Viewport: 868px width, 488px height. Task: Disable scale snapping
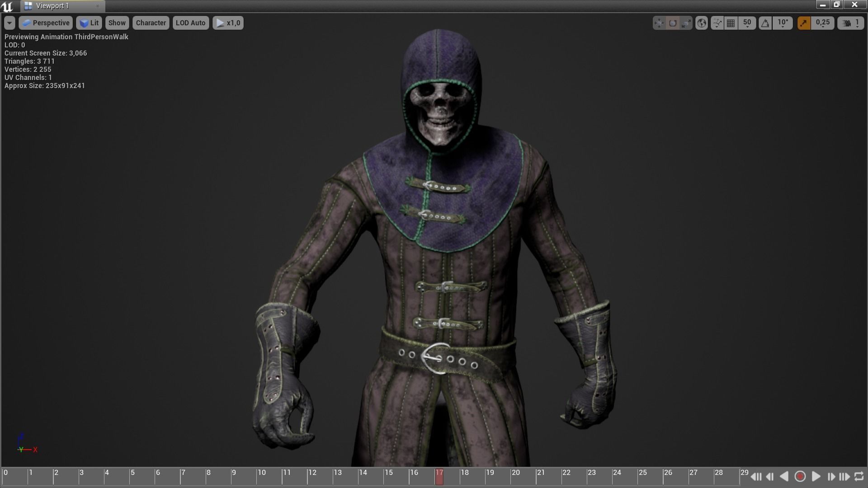[804, 23]
